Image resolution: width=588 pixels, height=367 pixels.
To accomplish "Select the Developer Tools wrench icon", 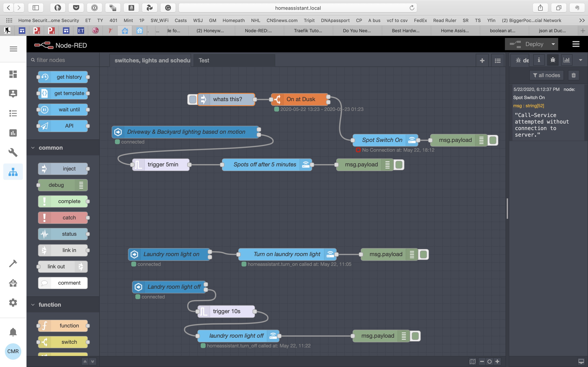I will point(13,153).
